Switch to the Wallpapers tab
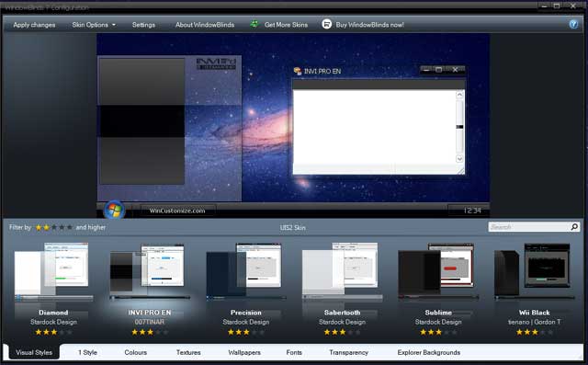 244,353
